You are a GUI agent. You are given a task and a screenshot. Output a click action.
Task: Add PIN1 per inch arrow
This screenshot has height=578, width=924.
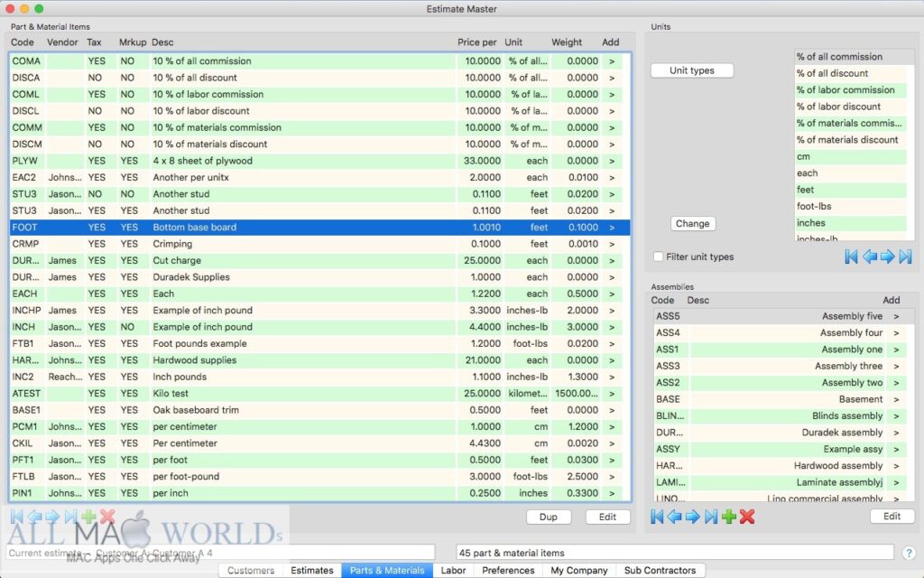pos(612,493)
